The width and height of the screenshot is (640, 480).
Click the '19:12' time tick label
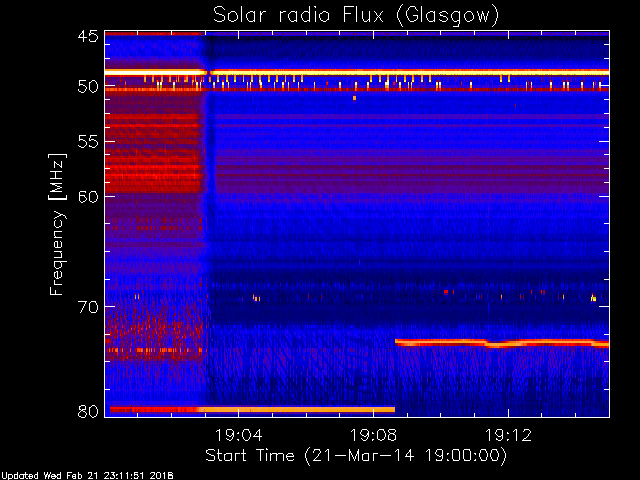(x=508, y=435)
